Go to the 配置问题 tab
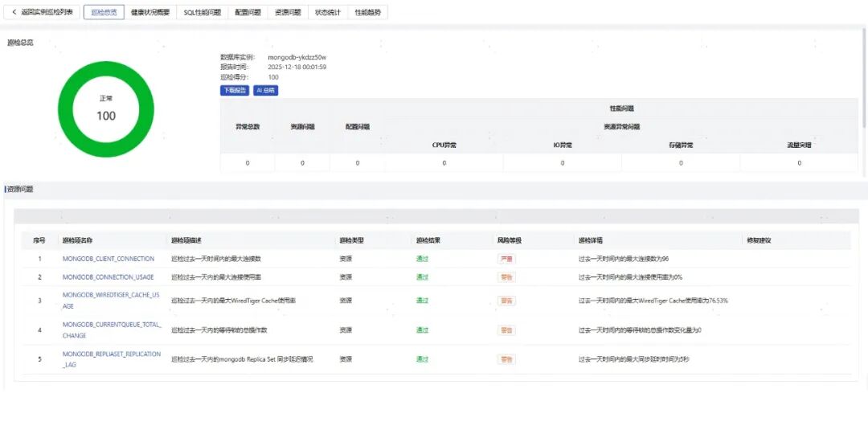 tap(248, 12)
